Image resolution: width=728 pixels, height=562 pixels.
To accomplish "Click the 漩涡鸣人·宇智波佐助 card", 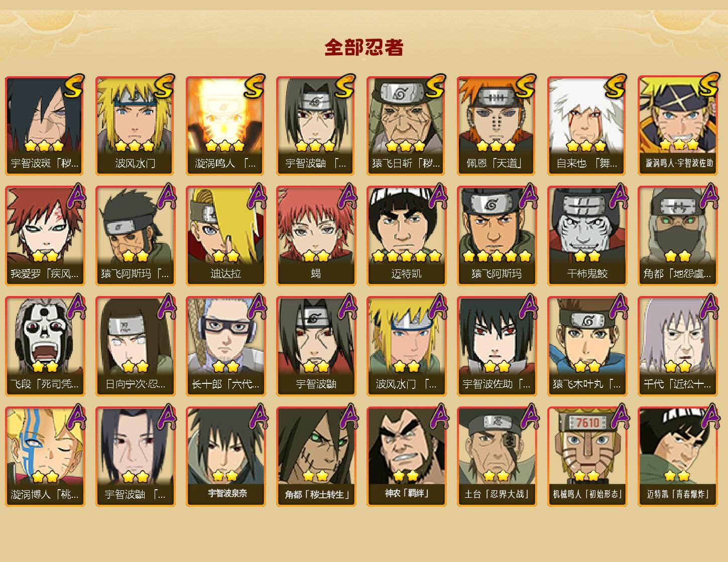I will tap(677, 125).
